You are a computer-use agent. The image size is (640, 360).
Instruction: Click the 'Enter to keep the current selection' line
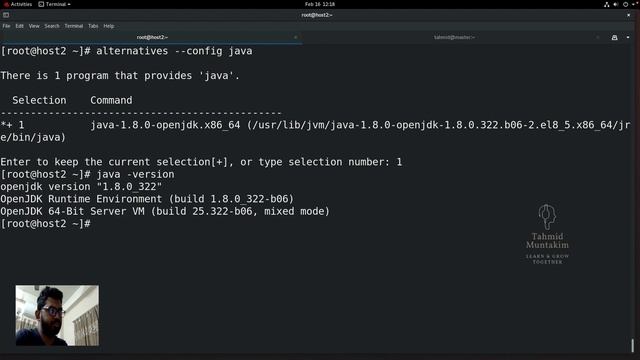pyautogui.click(x=201, y=162)
